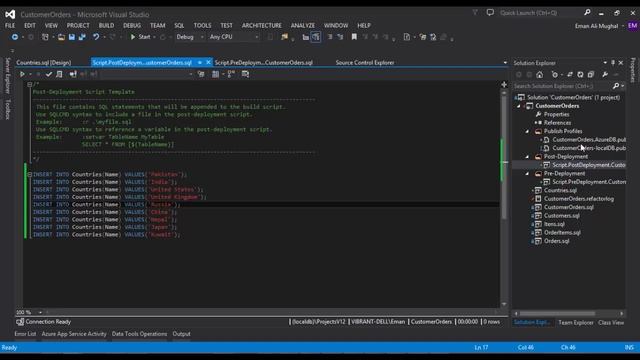Screen dimensions: 640x360
Task: Pin the Solution Explorer panel
Action: coord(613,63)
